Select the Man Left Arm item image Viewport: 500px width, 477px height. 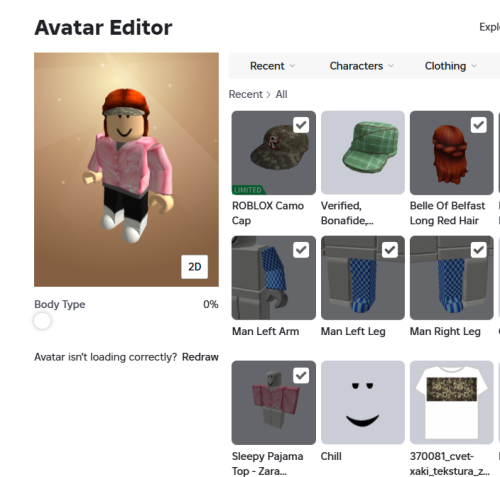pos(273,278)
